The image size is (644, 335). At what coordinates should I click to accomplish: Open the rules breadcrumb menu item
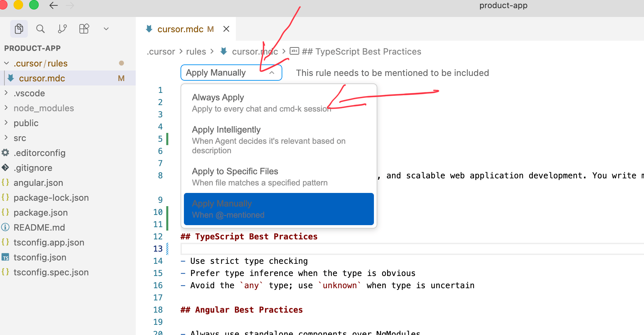coord(196,51)
